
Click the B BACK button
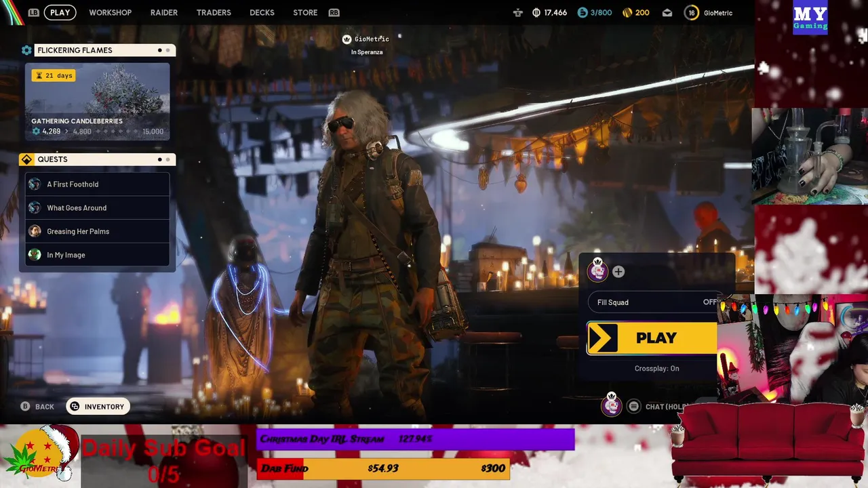pyautogui.click(x=37, y=407)
